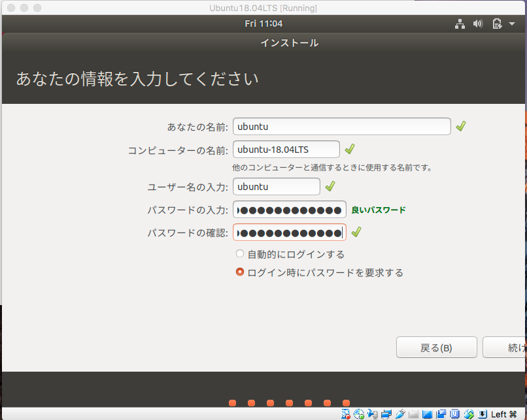The height and width of the screenshot is (420, 527).
Task: Zoom the VirtualBox VM window
Action: point(37,8)
